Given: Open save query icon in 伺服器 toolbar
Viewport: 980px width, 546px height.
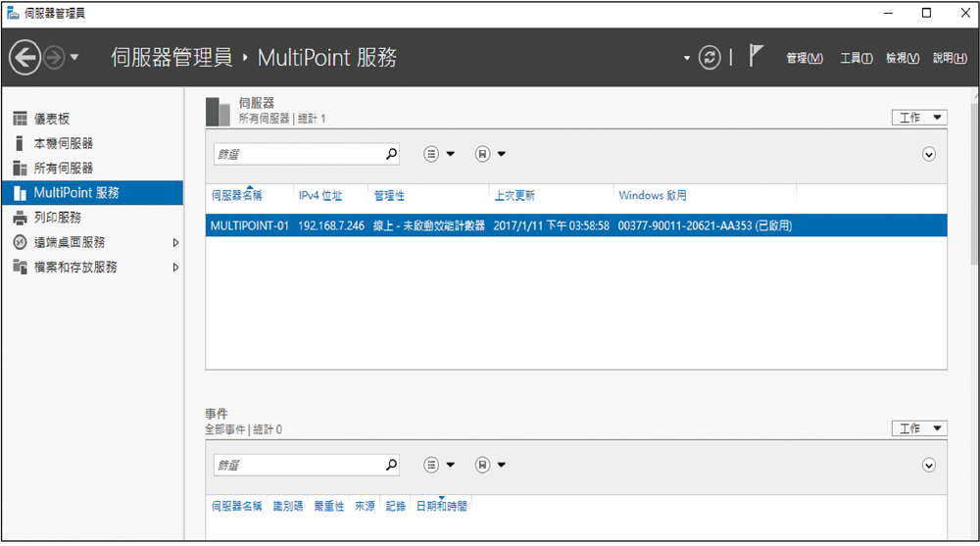Looking at the screenshot, I should [482, 154].
